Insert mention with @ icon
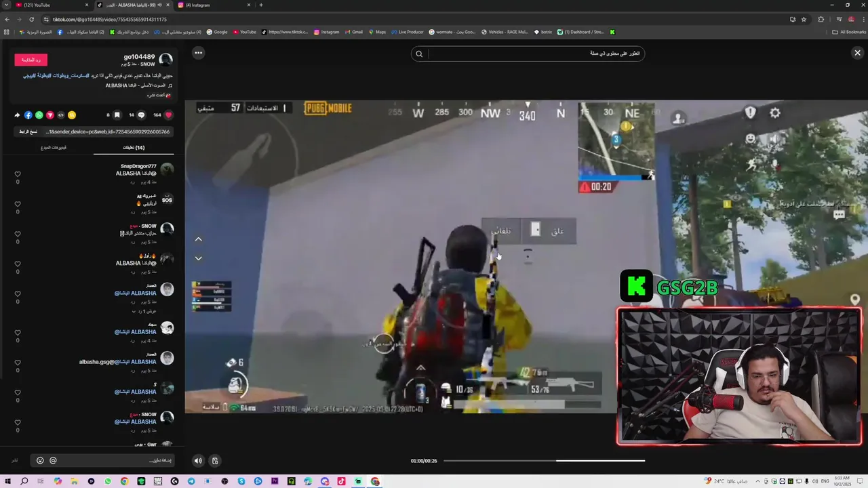Screen dimensions: 868x488 [53, 460]
